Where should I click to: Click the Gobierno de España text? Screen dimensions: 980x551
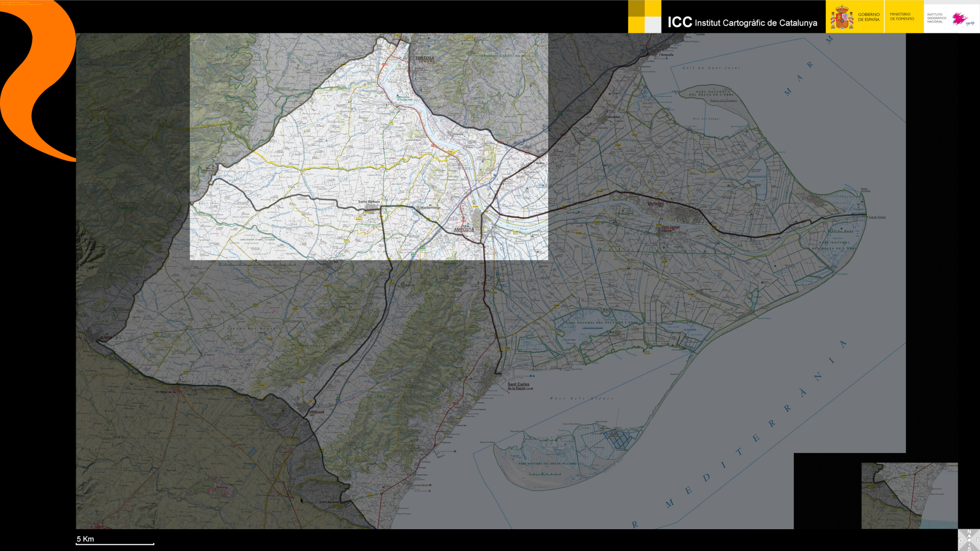point(868,17)
